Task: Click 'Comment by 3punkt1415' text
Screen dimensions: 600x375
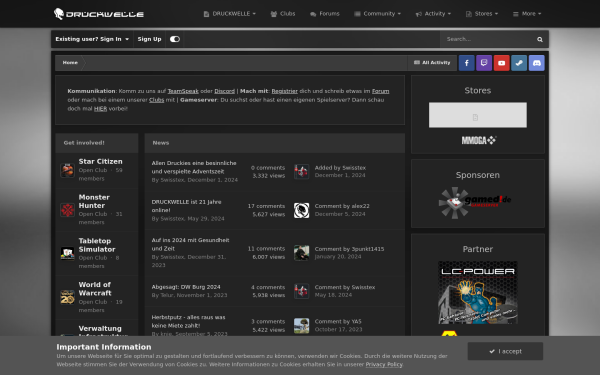Action: tap(349, 249)
